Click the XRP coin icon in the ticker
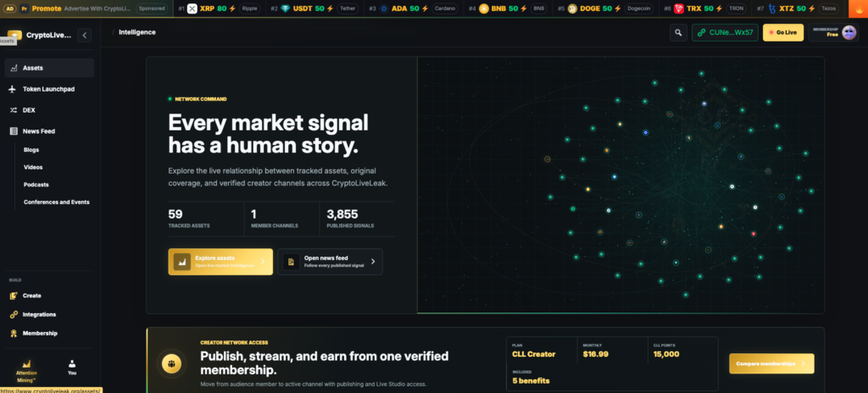Screen dimensions: 868x393 click(x=192, y=8)
